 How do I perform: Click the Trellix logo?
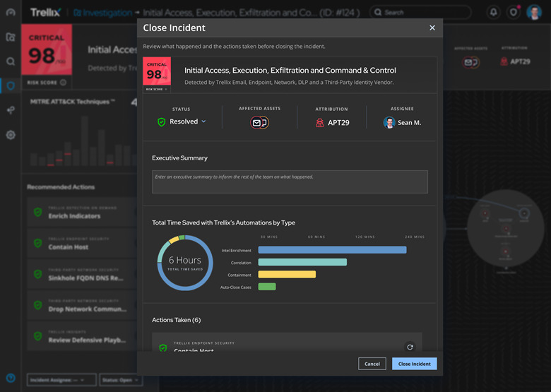[45, 13]
